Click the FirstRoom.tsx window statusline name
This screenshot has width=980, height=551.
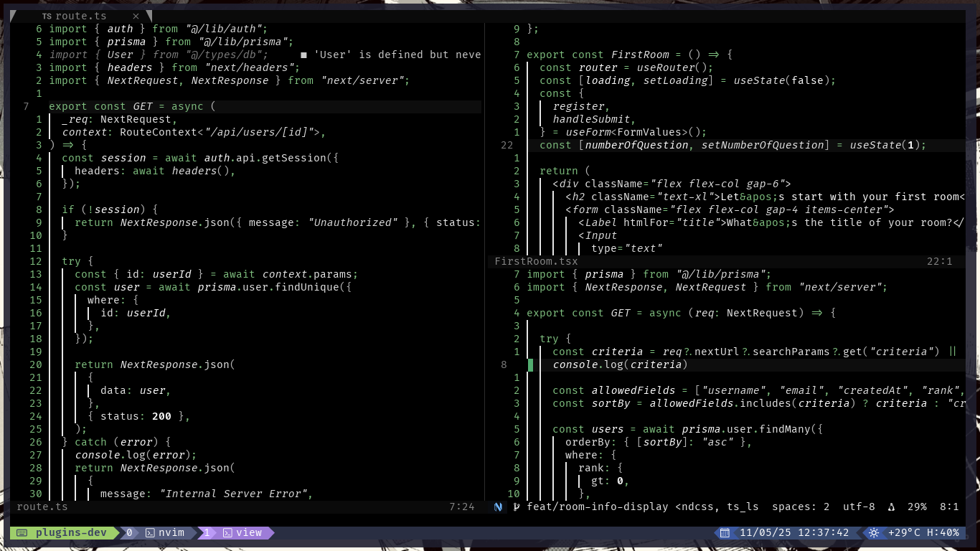pos(536,261)
